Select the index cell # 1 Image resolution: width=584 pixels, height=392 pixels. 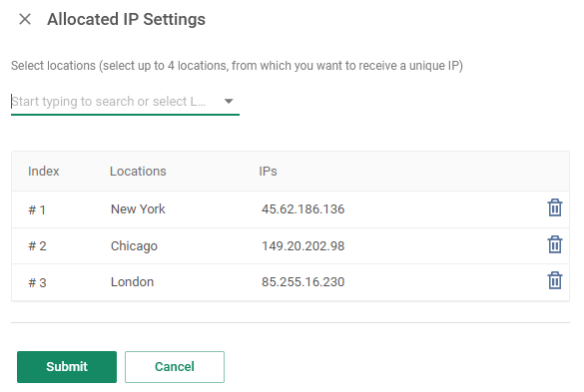coord(37,209)
